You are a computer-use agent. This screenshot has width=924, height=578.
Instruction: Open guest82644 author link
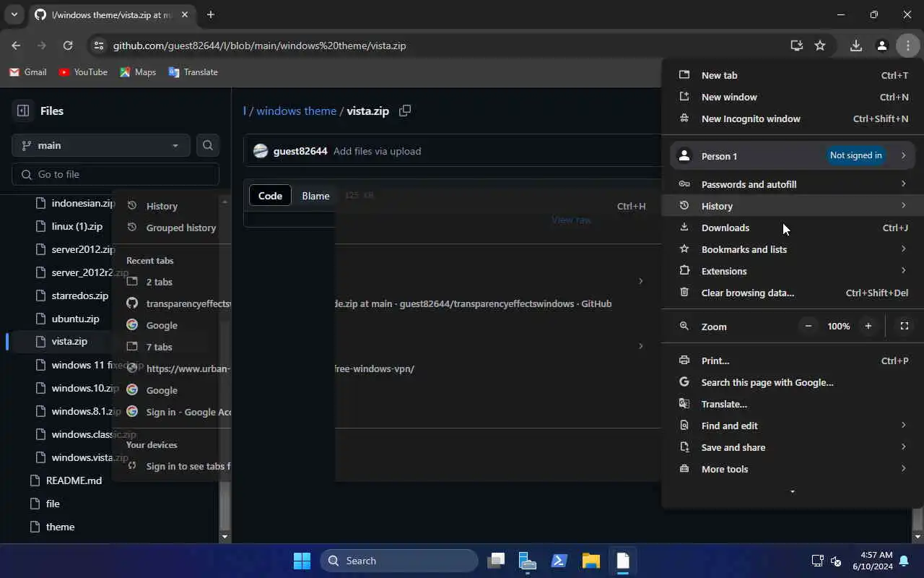300,151
